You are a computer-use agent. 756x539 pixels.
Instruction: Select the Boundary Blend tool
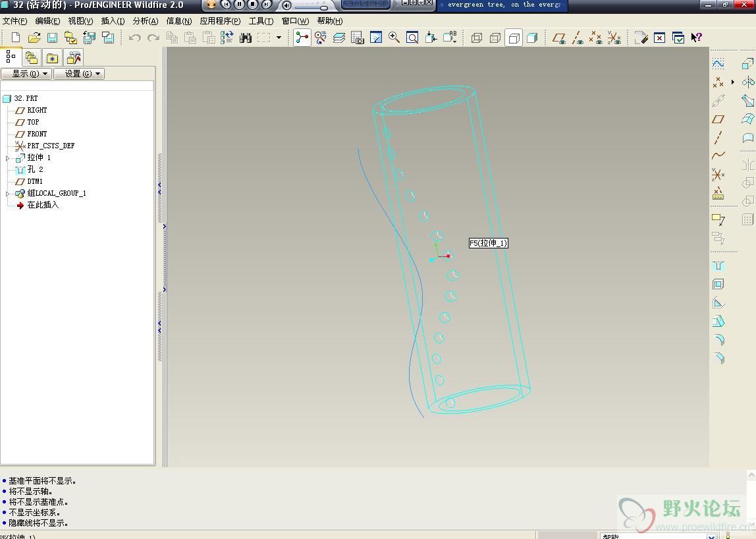pos(748,119)
